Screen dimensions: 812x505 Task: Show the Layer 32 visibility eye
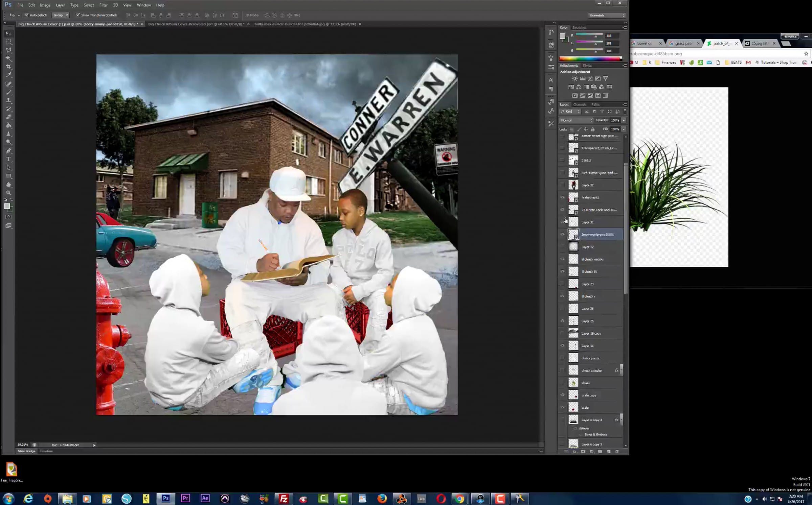562,185
